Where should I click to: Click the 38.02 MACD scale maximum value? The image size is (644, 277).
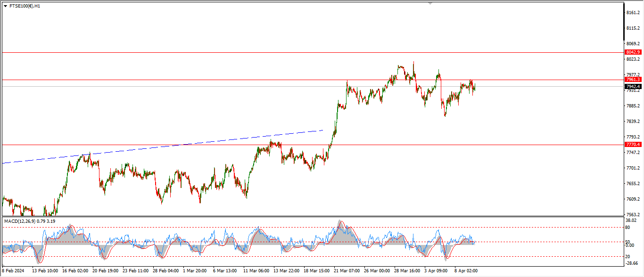pyautogui.click(x=631, y=220)
